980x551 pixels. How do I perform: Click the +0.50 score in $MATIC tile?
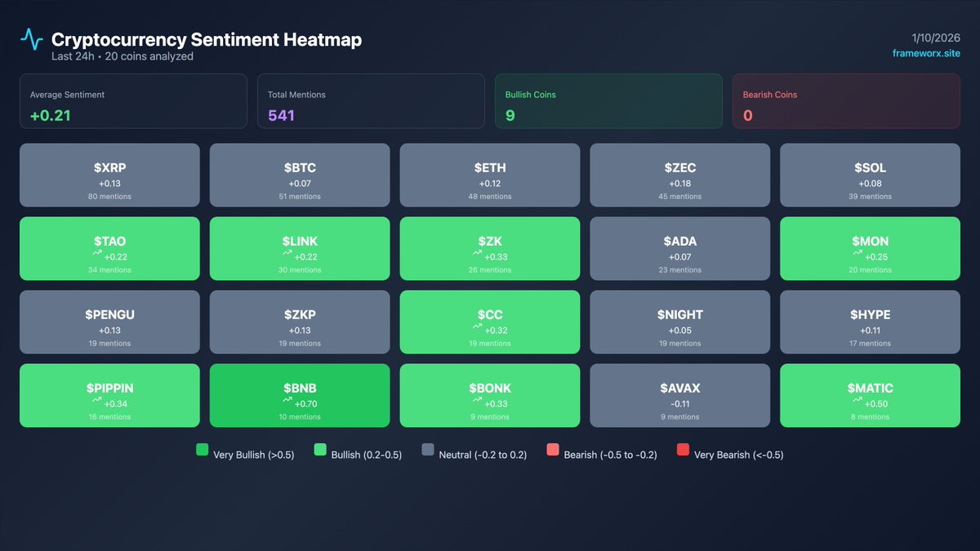pyautogui.click(x=876, y=404)
